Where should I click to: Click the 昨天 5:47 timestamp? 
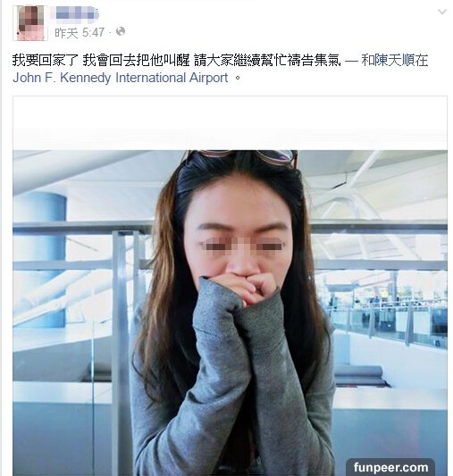[x=80, y=32]
